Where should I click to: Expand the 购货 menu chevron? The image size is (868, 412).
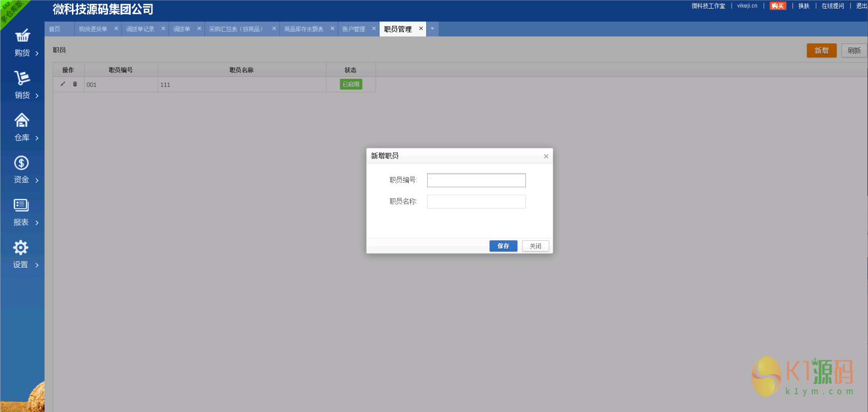[x=37, y=53]
